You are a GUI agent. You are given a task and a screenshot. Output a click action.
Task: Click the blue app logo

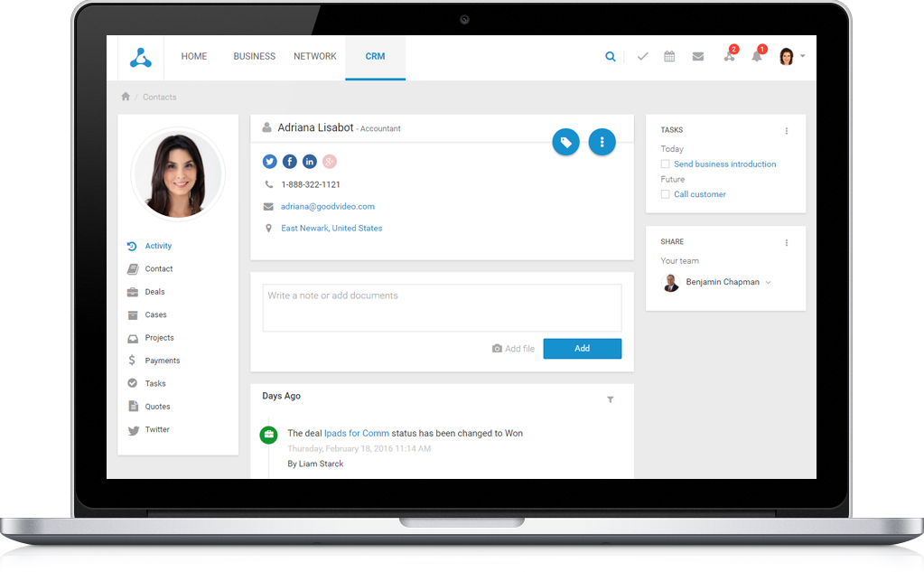141,57
